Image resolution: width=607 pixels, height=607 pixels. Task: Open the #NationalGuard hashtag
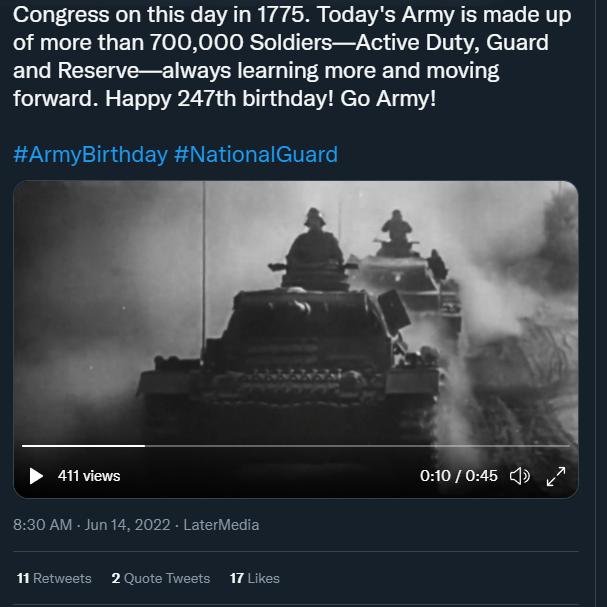(256, 154)
